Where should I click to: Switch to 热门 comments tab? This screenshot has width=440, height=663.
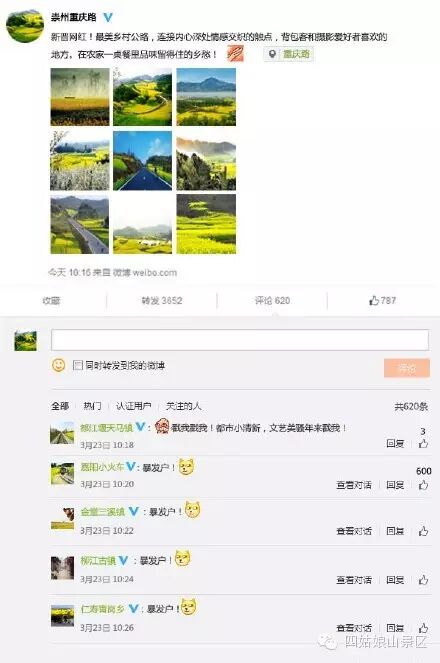pos(92,406)
